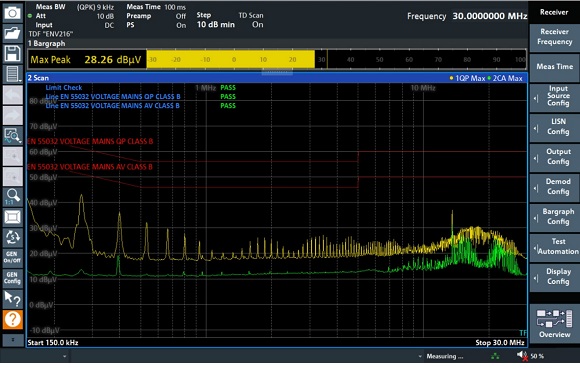Click the floppy disk save icon

(12, 54)
